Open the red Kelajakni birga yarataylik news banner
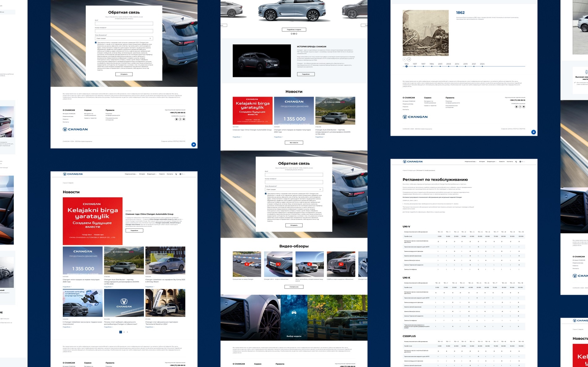The height and width of the screenshot is (367, 588). click(x=93, y=221)
